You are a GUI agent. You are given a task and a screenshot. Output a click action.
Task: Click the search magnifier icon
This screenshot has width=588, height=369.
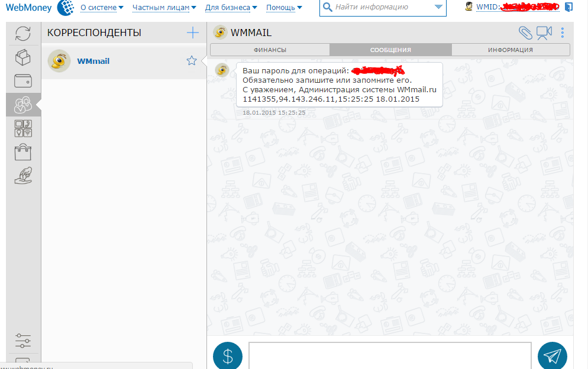click(x=327, y=7)
